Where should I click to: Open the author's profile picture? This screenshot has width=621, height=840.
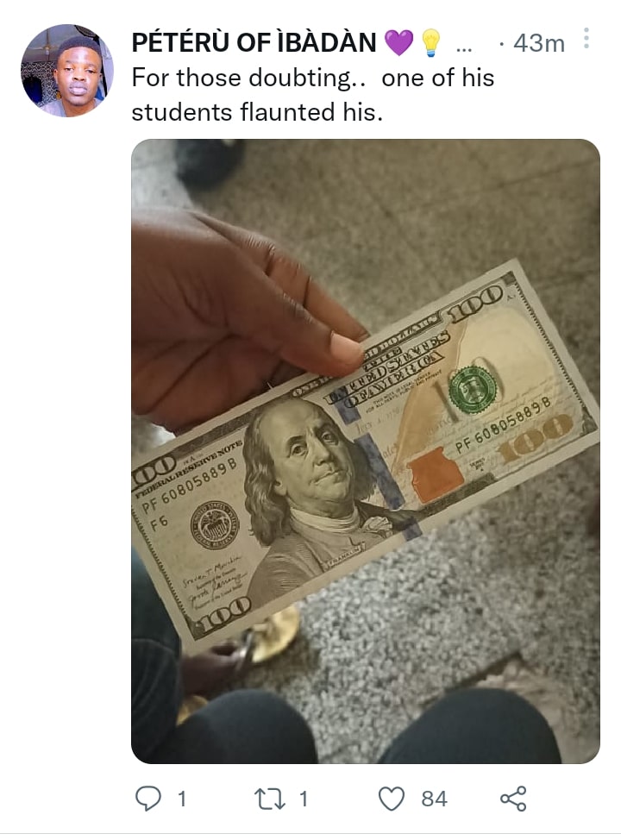coord(67,70)
